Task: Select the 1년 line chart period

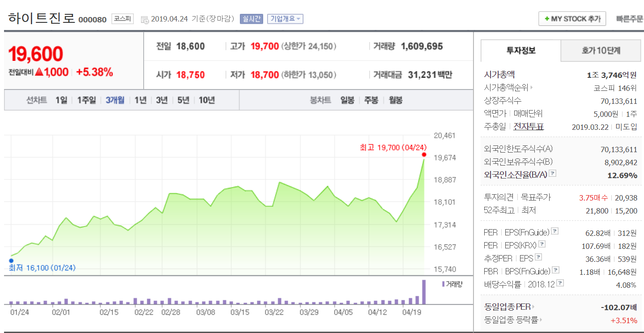Action: coord(141,100)
